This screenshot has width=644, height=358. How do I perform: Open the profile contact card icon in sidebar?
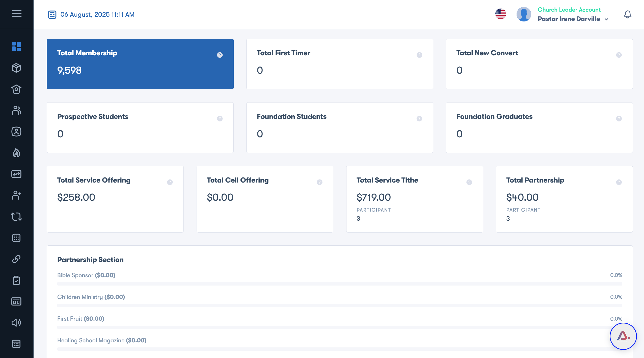click(16, 132)
